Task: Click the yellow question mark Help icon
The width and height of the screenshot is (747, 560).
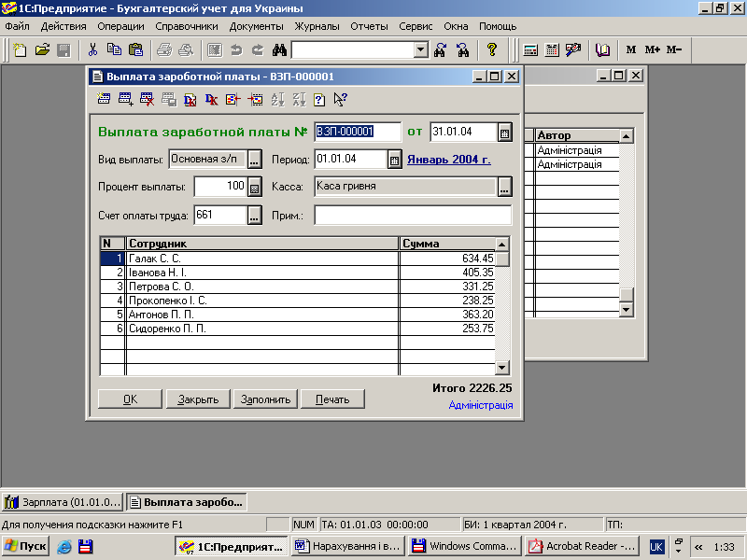Action: click(492, 49)
